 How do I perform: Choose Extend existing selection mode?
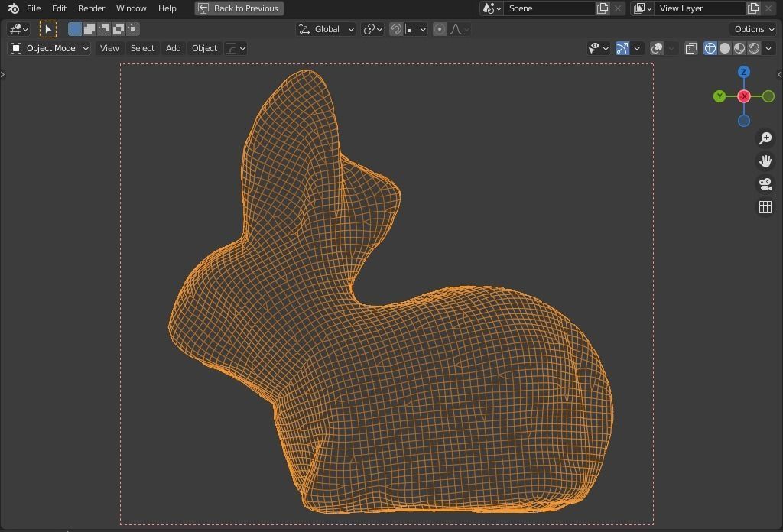pos(89,29)
